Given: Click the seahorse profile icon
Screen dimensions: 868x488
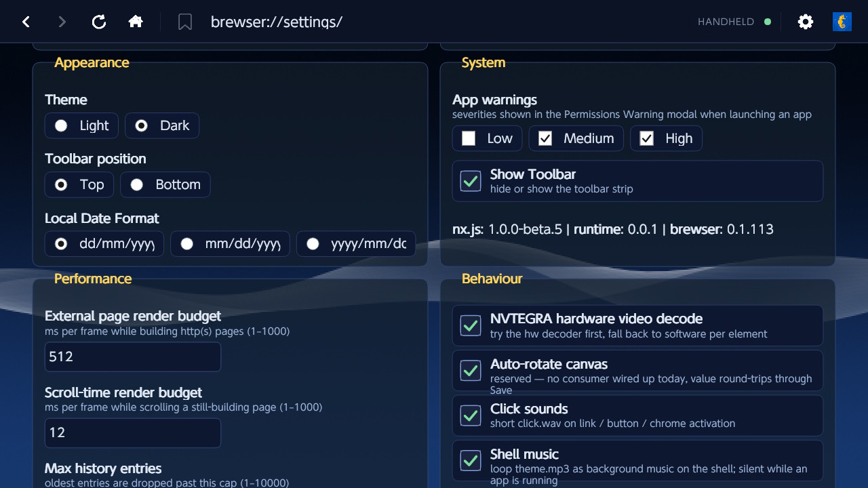Looking at the screenshot, I should click(x=842, y=22).
